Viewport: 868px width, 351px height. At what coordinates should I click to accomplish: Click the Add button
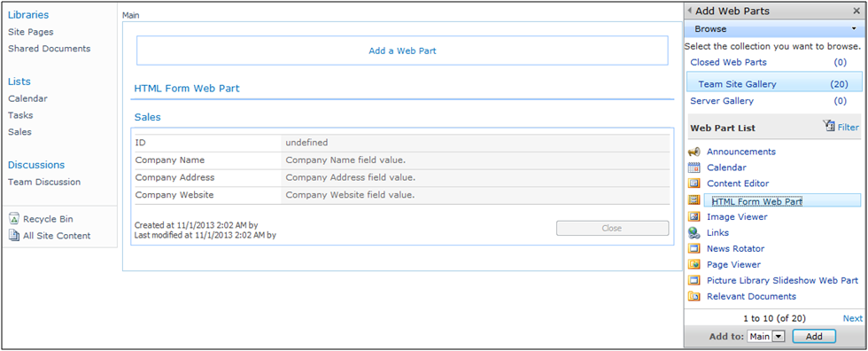point(814,336)
